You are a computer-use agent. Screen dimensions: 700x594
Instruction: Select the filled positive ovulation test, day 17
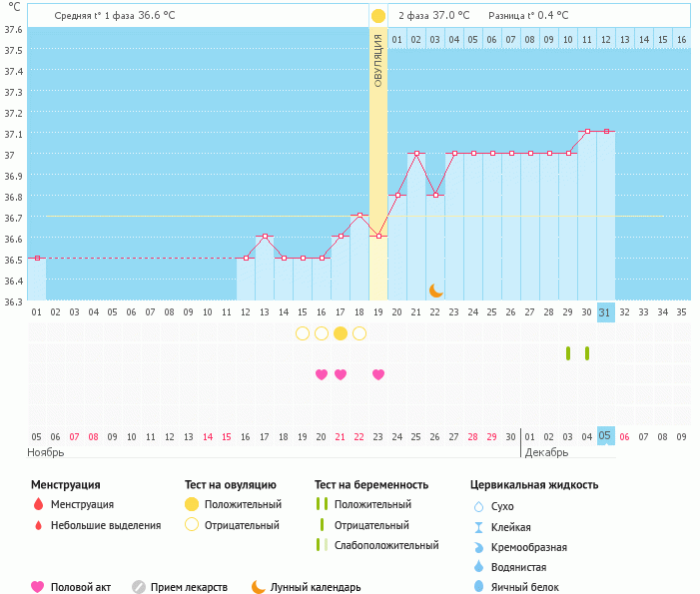[341, 333]
